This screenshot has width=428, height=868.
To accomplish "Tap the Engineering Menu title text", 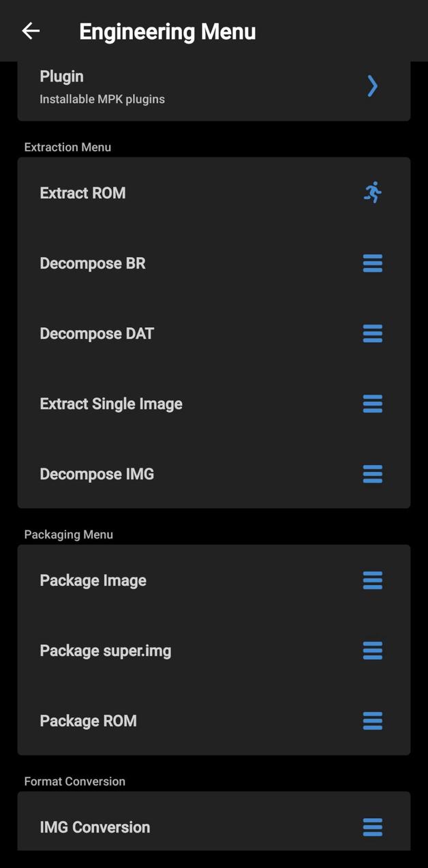I will 167,31.
